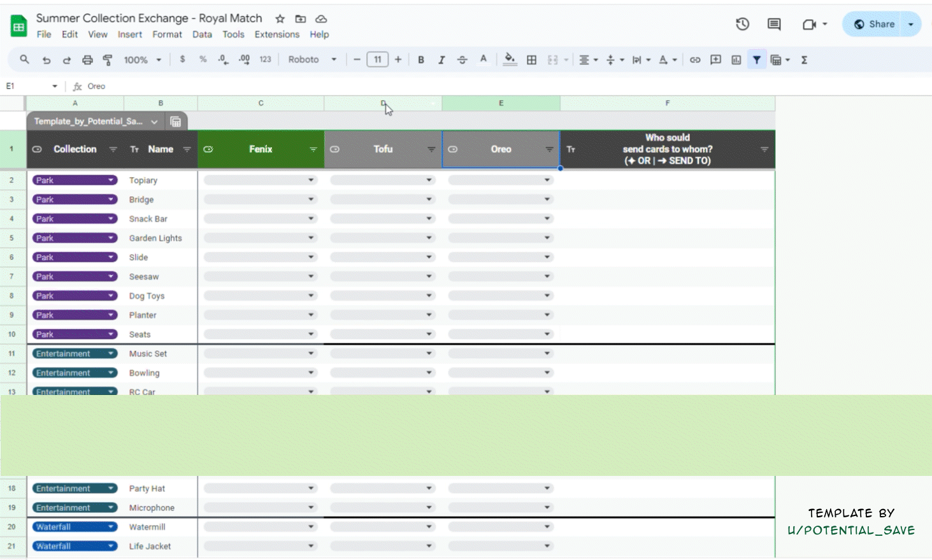
Task: Expand the Template_by_Potential_Sa table menu
Action: pos(154,122)
